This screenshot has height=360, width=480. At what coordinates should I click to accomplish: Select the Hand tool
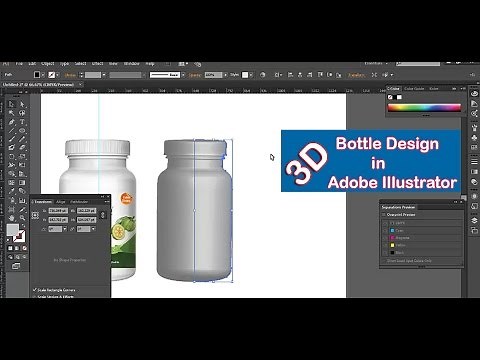pos(12,218)
